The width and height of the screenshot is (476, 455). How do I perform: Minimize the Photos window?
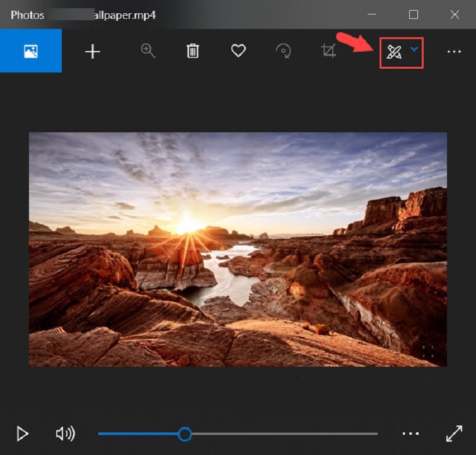pyautogui.click(x=373, y=14)
